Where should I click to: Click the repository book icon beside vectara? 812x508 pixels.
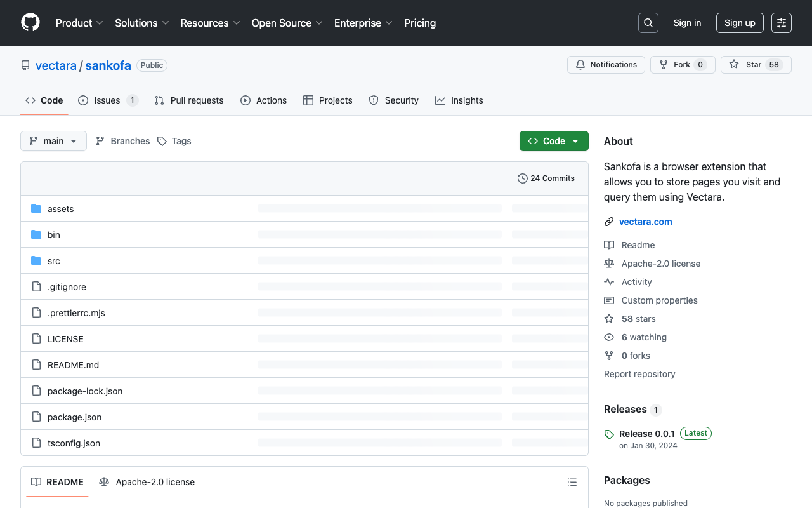pos(25,65)
